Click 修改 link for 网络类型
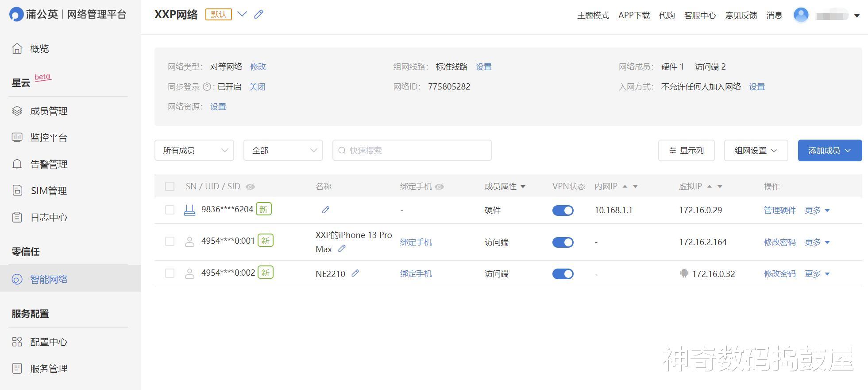The width and height of the screenshot is (868, 390). [258, 66]
